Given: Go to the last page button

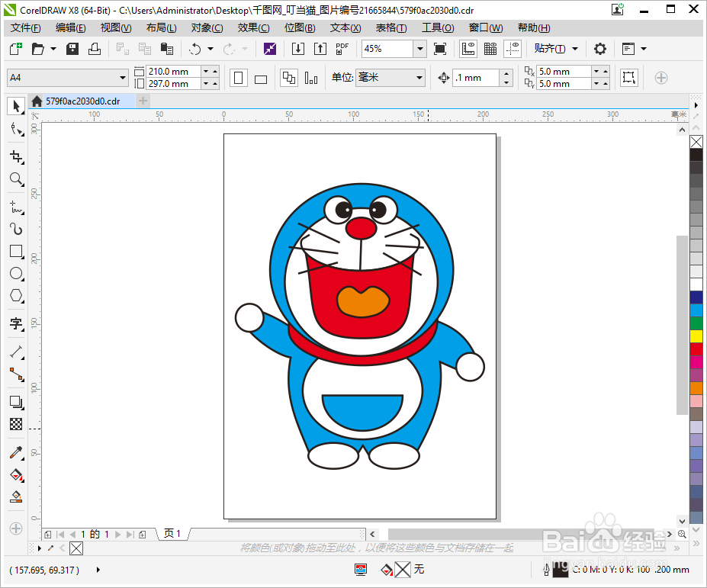Looking at the screenshot, I should tap(130, 535).
